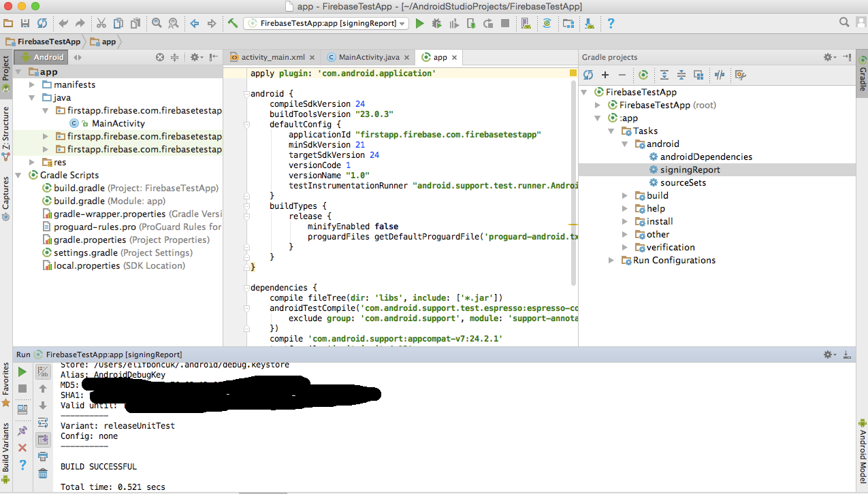Click the editor vertical scrollbar
Screen dimensions: 868x494
574,184
